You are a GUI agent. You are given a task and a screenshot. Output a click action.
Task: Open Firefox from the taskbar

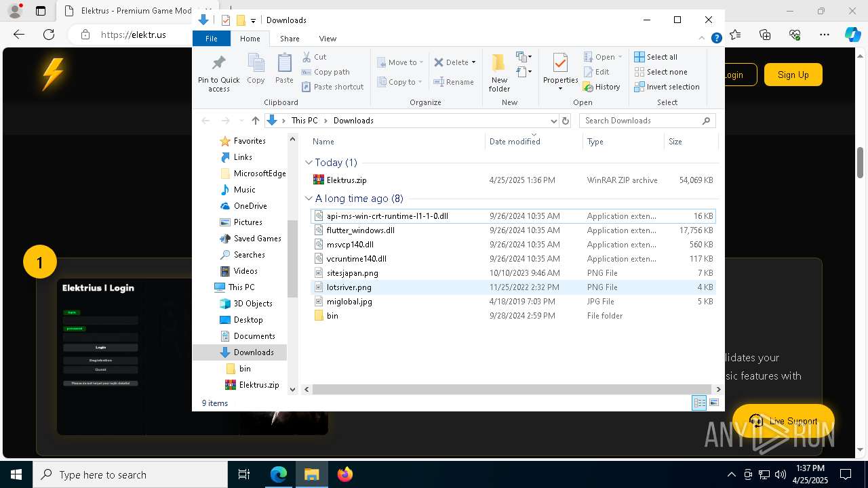(345, 474)
